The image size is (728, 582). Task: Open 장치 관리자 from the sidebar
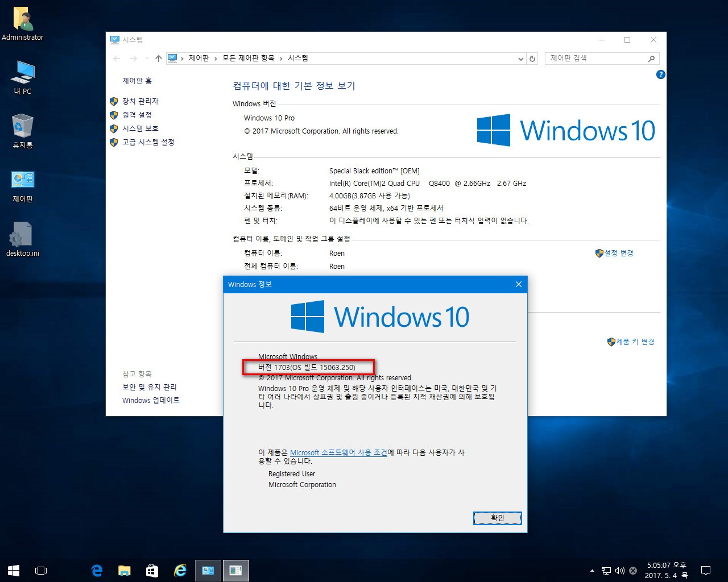140,101
